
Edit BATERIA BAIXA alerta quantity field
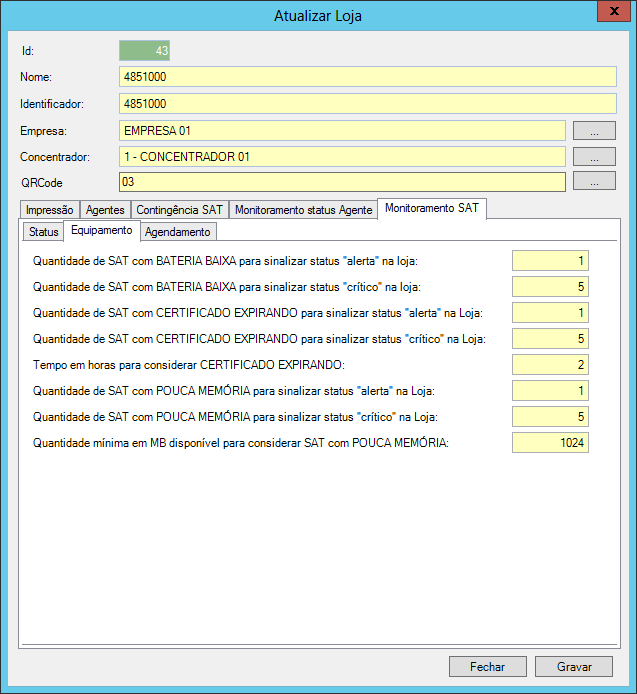pyautogui.click(x=550, y=261)
